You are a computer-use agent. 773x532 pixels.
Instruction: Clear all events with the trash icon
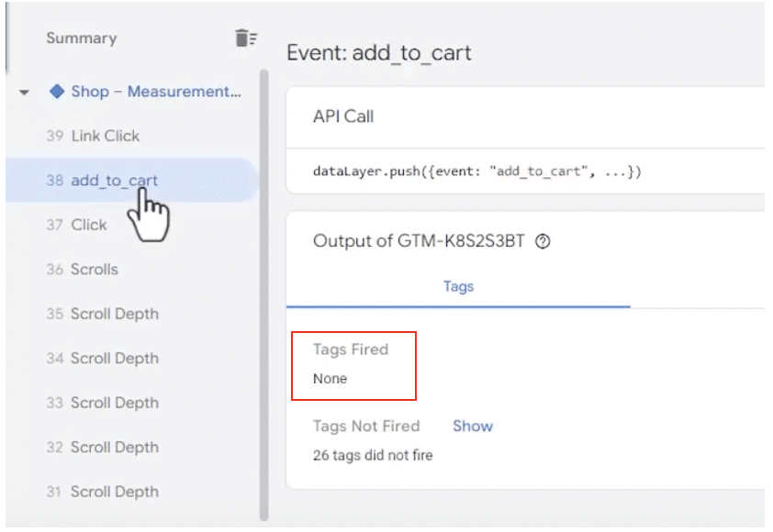coord(244,38)
